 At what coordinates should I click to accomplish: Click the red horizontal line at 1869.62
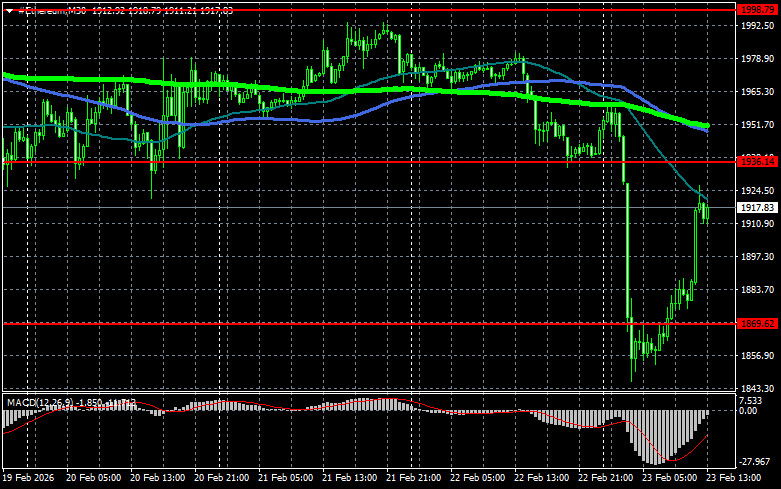point(300,323)
